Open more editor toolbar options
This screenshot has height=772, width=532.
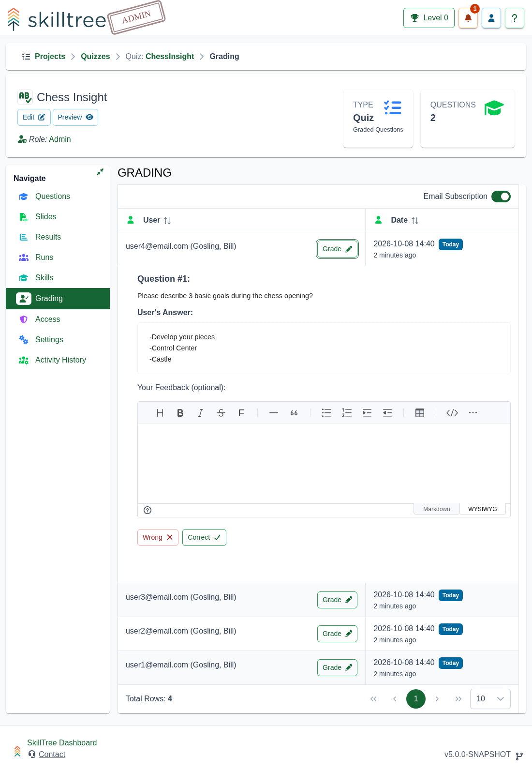click(x=473, y=413)
